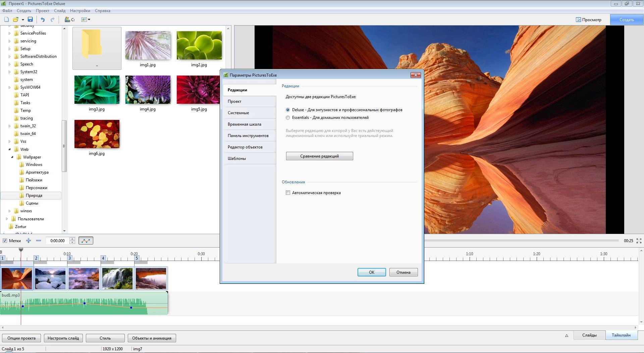
Task: Click Объекты и анимация button
Action: (x=152, y=338)
